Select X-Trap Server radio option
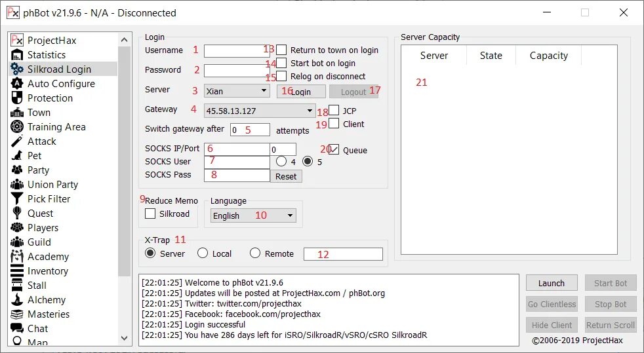Viewport: 644px width, 353px height. tap(150, 253)
